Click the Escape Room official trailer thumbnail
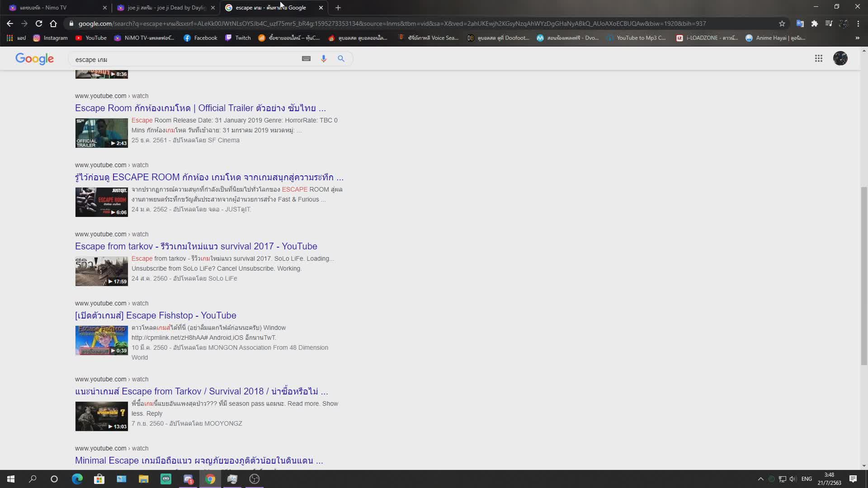Screen dimensions: 868x488 pos(101,133)
